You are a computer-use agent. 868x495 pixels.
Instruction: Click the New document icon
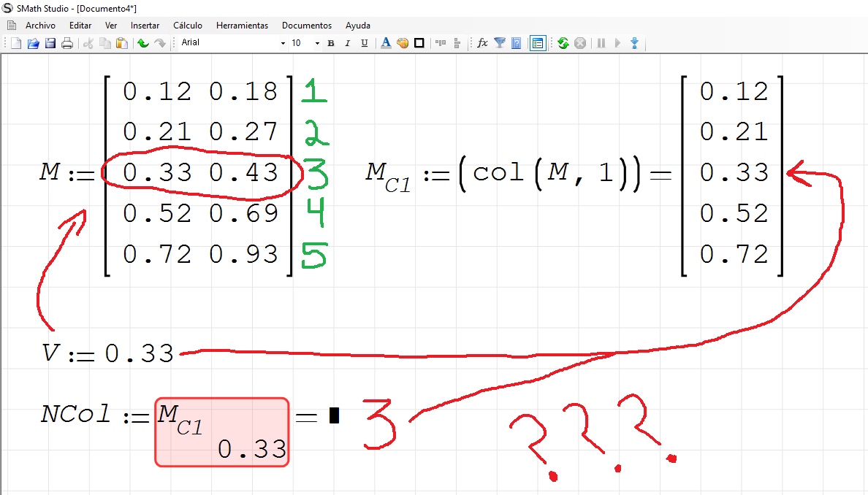[16, 44]
